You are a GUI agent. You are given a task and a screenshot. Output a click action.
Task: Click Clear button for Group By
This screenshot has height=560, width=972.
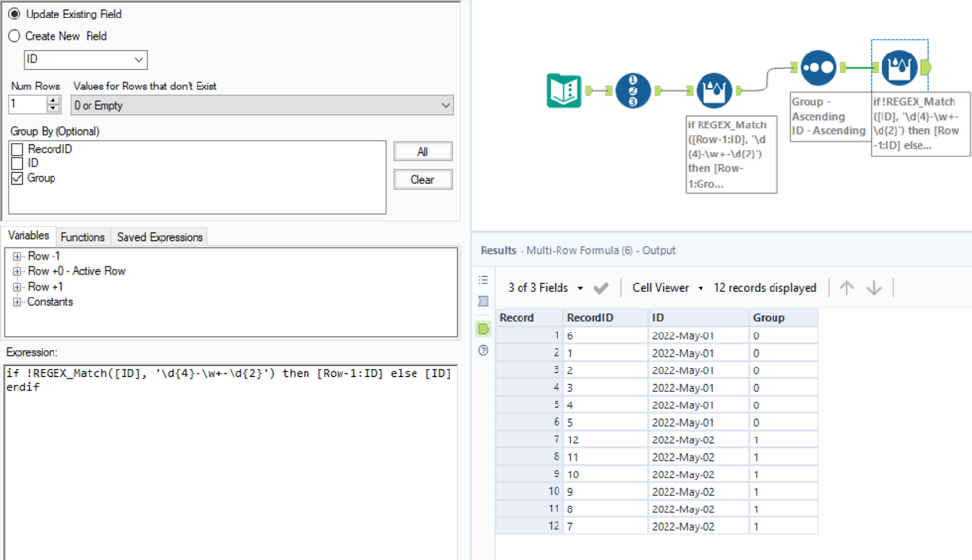click(x=423, y=180)
